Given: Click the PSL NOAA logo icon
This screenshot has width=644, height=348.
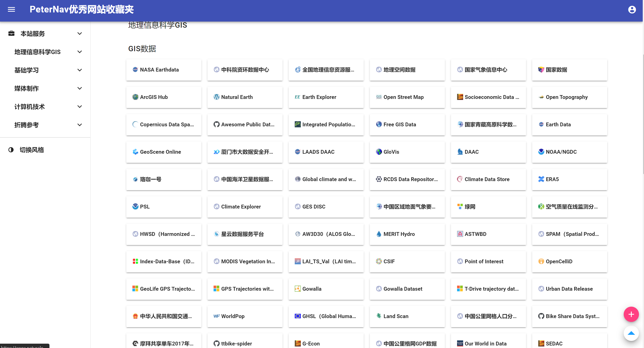Looking at the screenshot, I should click(x=135, y=206).
